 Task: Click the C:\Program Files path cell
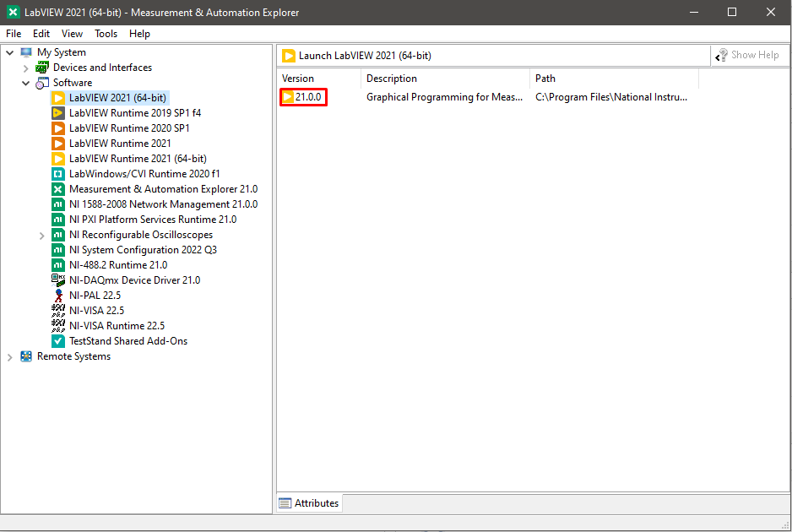611,97
